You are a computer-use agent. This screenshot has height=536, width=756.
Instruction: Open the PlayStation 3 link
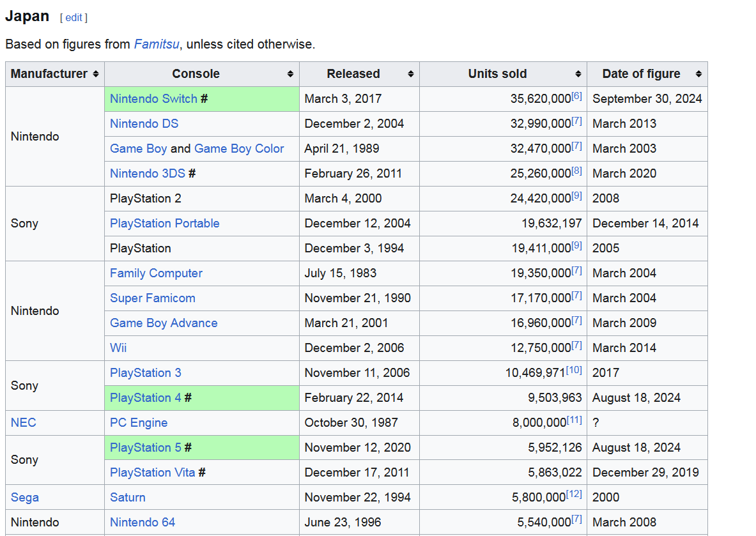click(x=146, y=373)
